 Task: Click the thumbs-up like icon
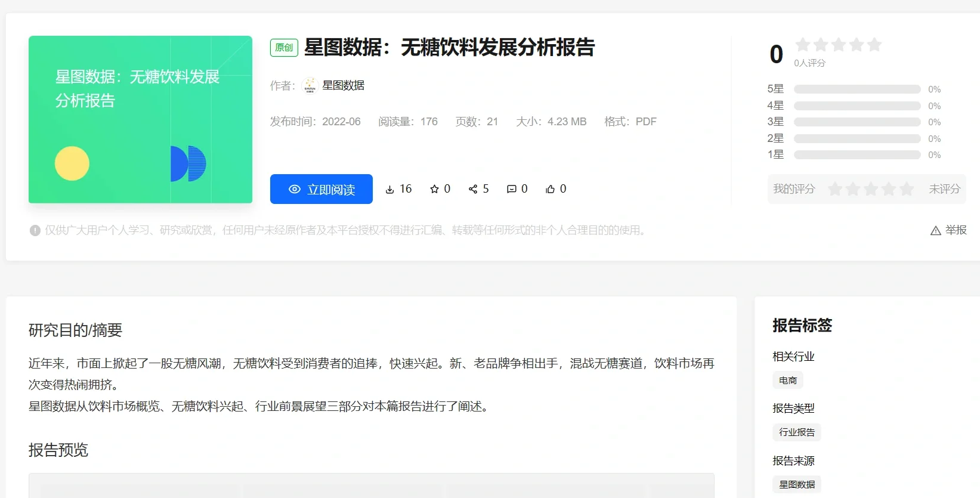550,189
